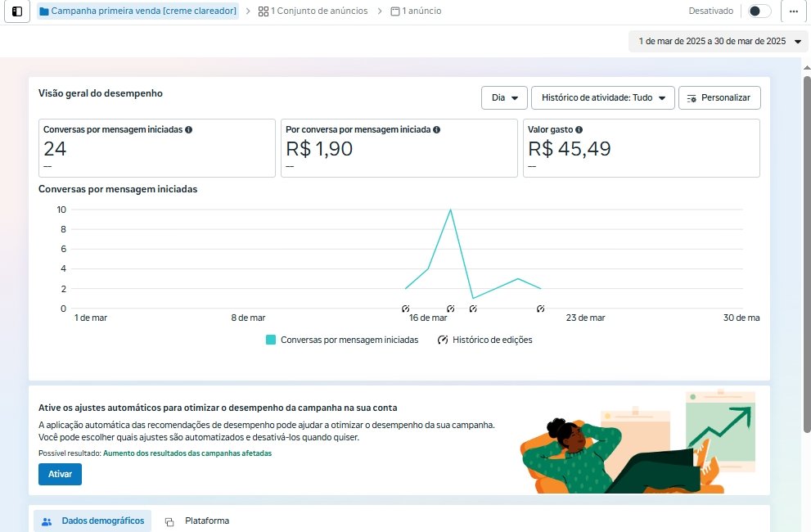Click the last edit history marker on chart
The width and height of the screenshot is (811, 532).
(x=541, y=309)
